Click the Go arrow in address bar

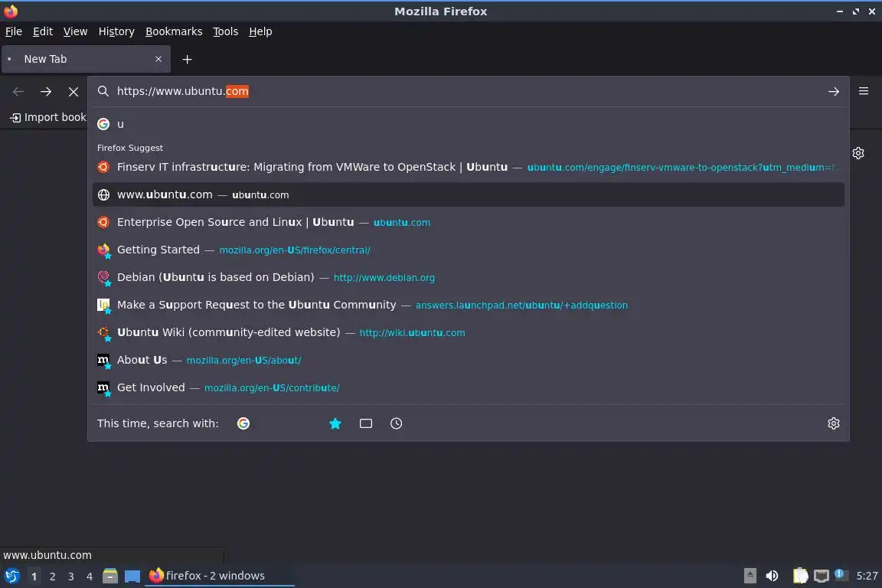[834, 92]
